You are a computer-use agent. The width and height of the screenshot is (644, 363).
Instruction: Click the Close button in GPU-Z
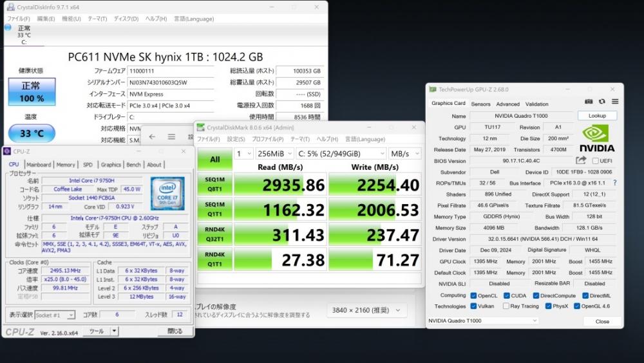602,321
